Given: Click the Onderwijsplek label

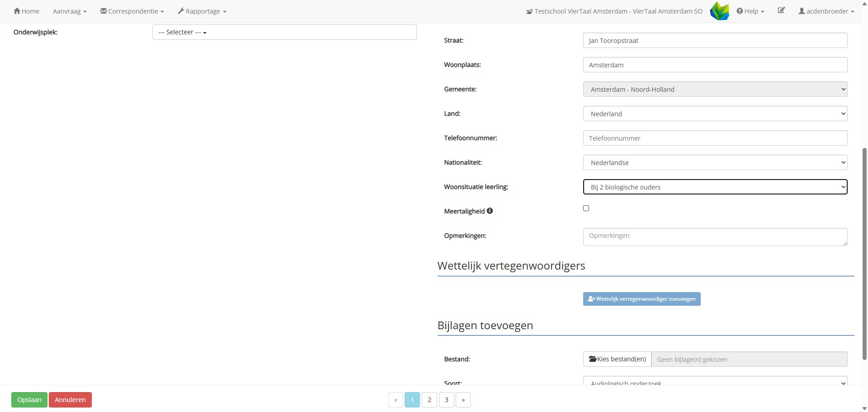Looking at the screenshot, I should [x=36, y=32].
